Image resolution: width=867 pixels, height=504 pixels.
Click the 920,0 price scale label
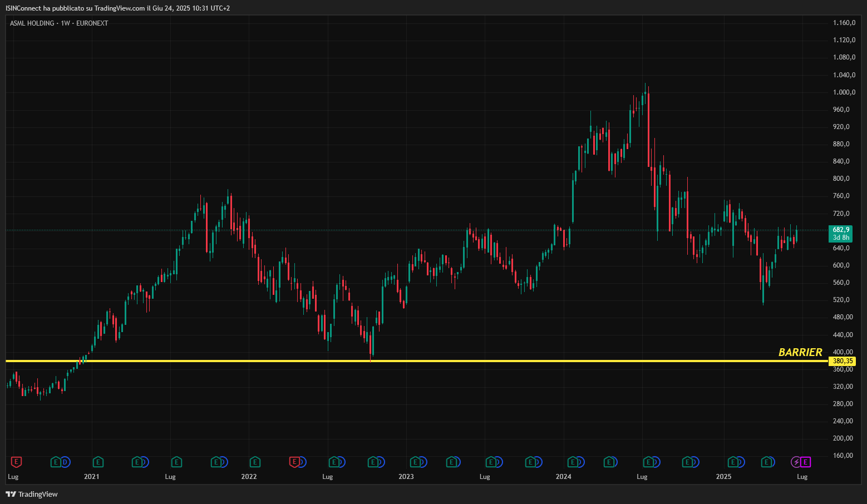click(x=841, y=127)
